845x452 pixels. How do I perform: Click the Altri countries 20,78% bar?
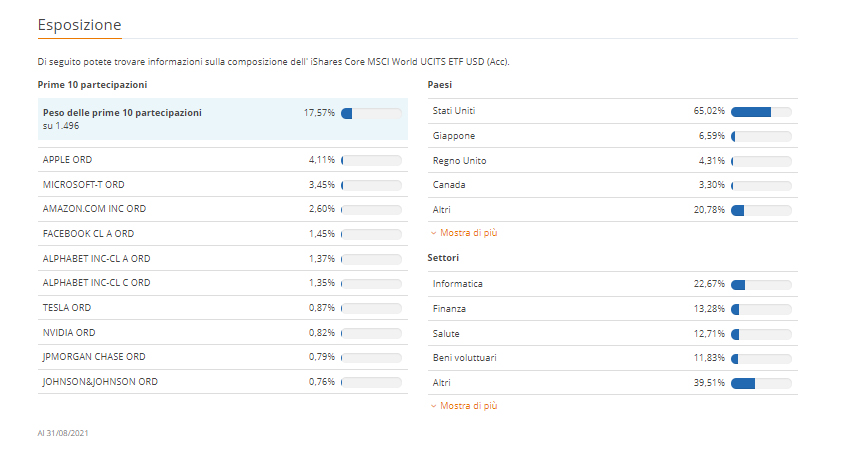pyautogui.click(x=761, y=210)
